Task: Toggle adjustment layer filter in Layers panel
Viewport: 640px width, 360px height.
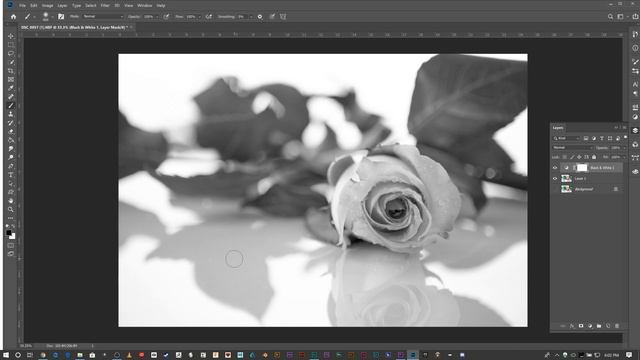Action: pos(594,138)
